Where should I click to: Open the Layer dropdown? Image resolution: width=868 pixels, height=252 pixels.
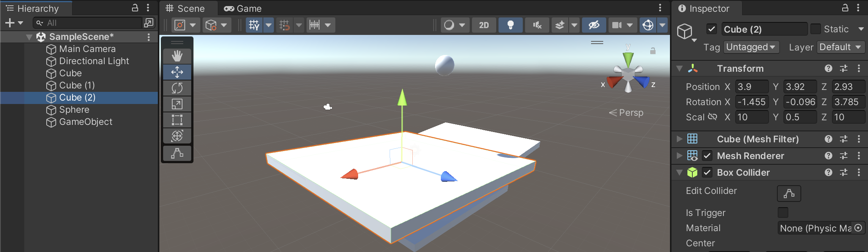tap(840, 47)
